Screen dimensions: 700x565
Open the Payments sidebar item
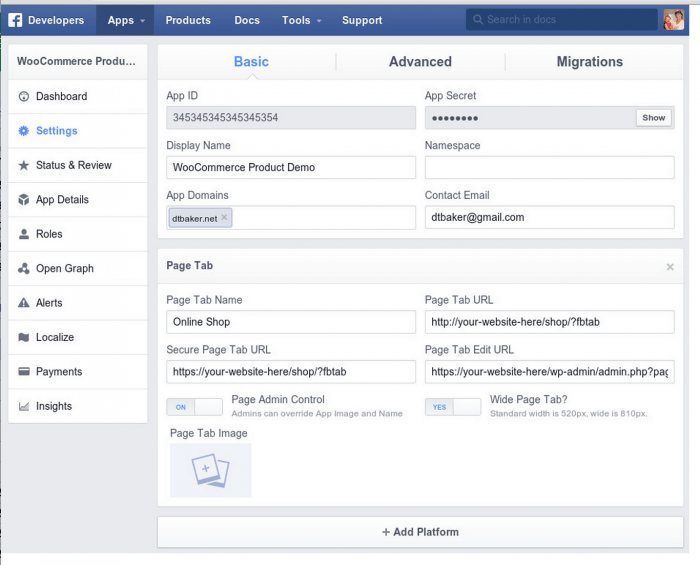(78, 371)
